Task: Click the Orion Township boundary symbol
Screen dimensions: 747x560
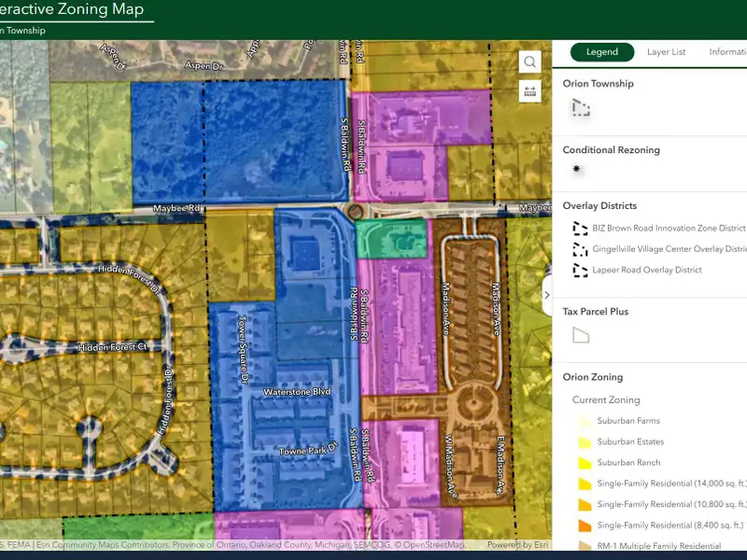Action: click(x=581, y=108)
